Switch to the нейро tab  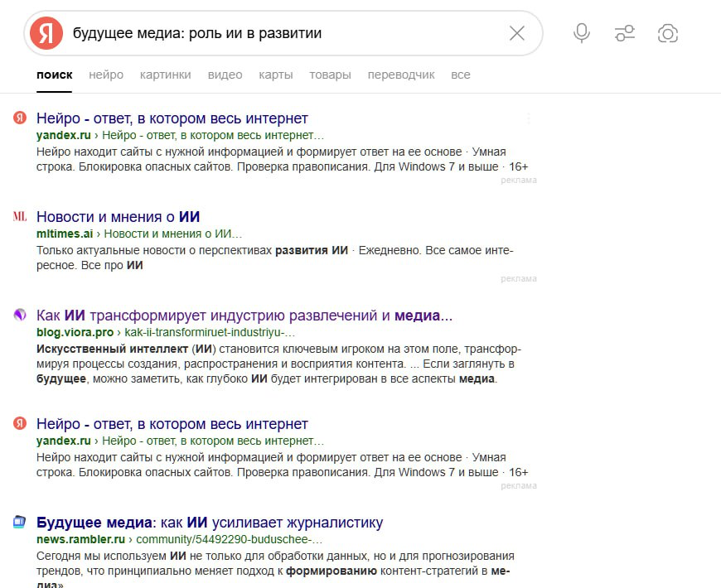pyautogui.click(x=106, y=75)
